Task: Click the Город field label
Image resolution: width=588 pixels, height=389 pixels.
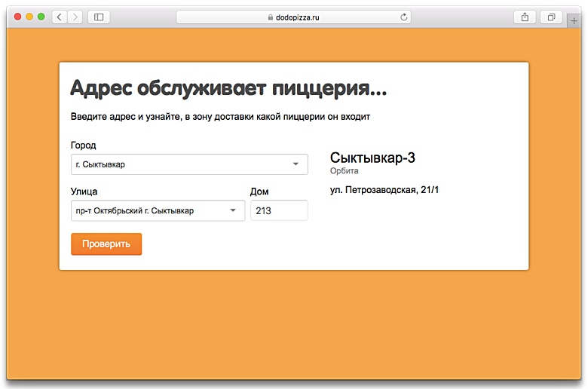Action: coord(83,145)
